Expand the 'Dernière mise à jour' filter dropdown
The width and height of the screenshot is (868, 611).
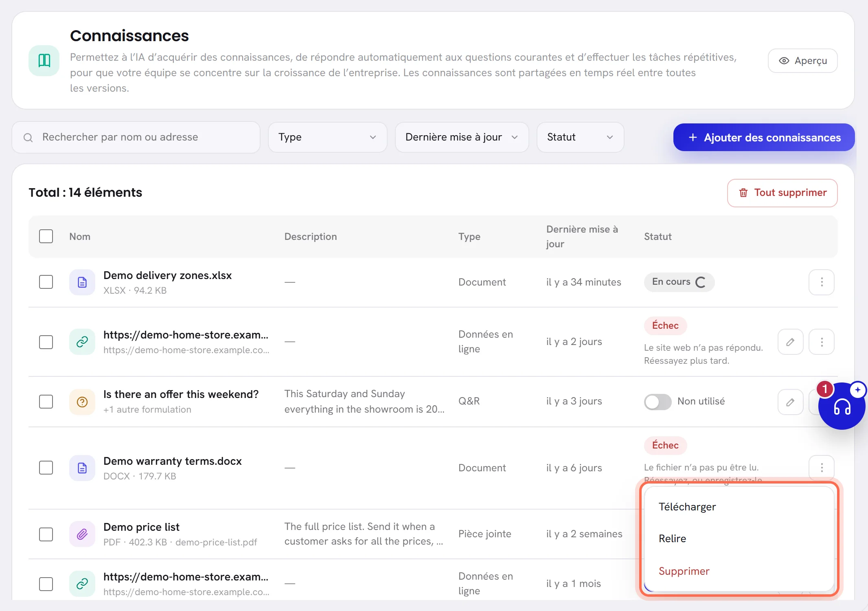tap(462, 137)
